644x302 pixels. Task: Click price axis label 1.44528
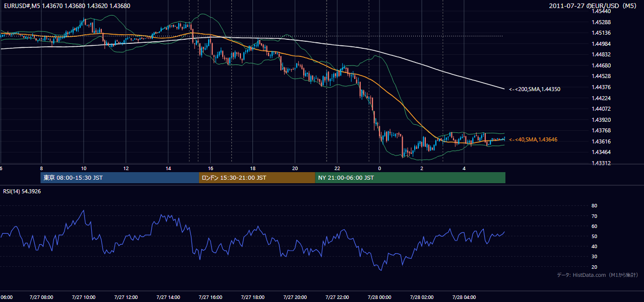(x=602, y=76)
